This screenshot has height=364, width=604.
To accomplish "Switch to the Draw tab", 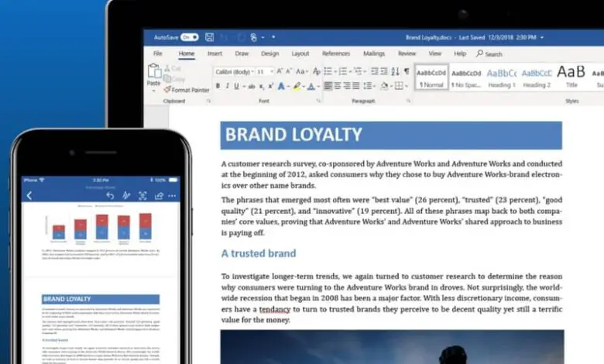I will coord(242,53).
